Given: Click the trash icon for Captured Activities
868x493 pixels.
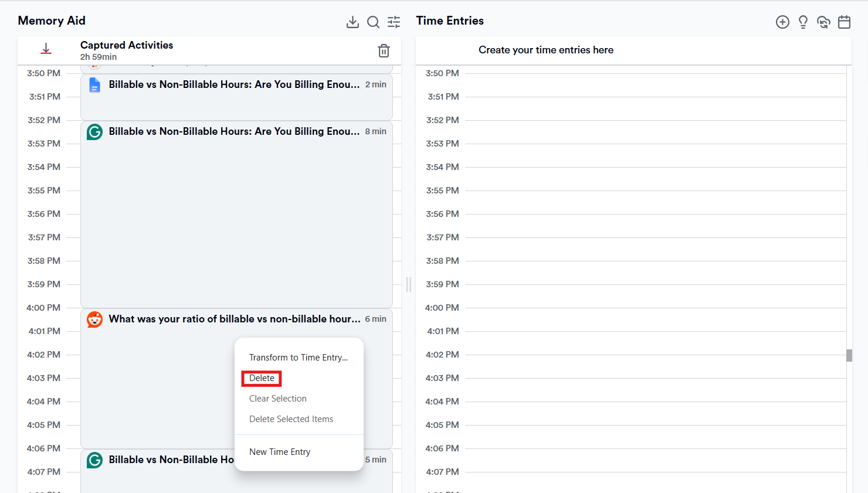Looking at the screenshot, I should pyautogui.click(x=384, y=50).
